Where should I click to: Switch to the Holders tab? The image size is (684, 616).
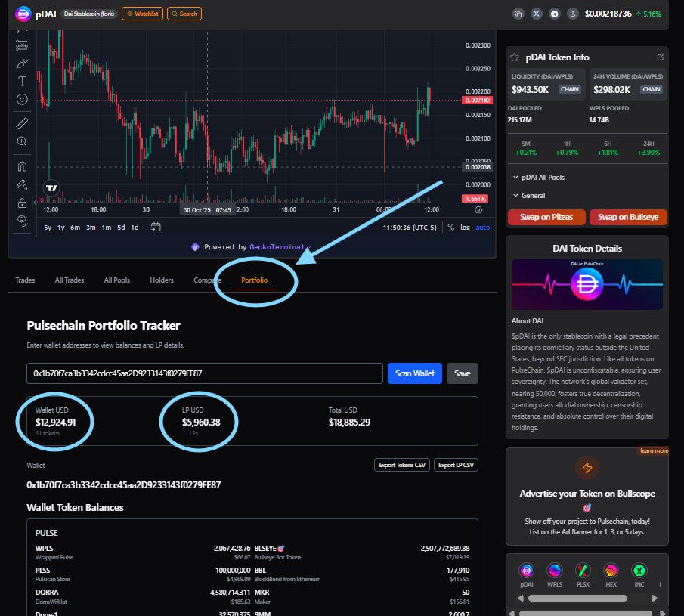(x=161, y=280)
